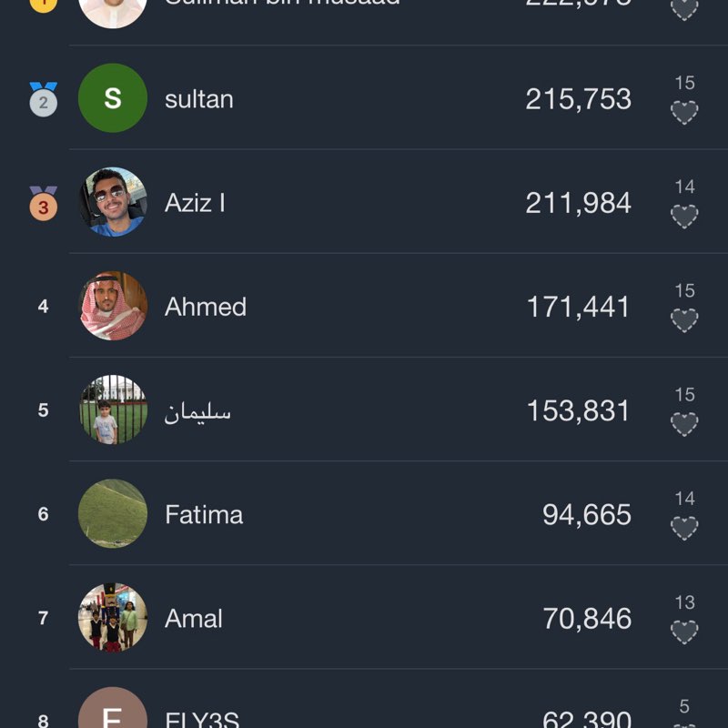
Task: Open Aziz I's profile photo
Action: 113,202
